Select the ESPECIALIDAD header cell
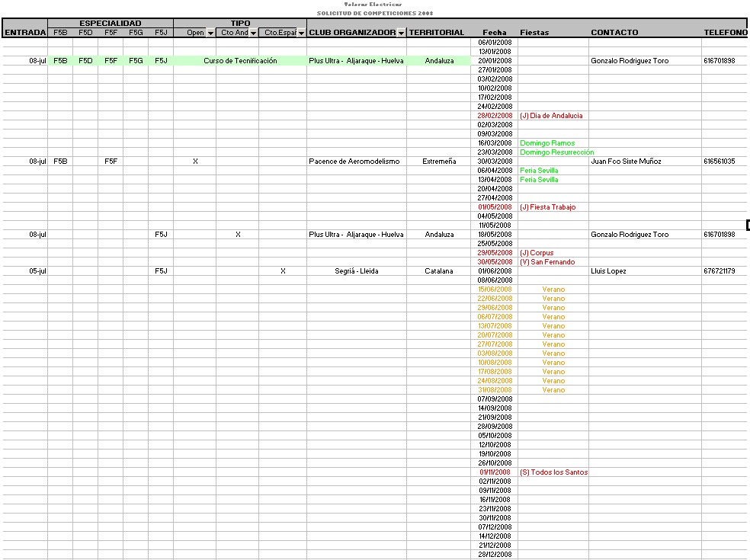The width and height of the screenshot is (750, 560). pyautogui.click(x=111, y=24)
